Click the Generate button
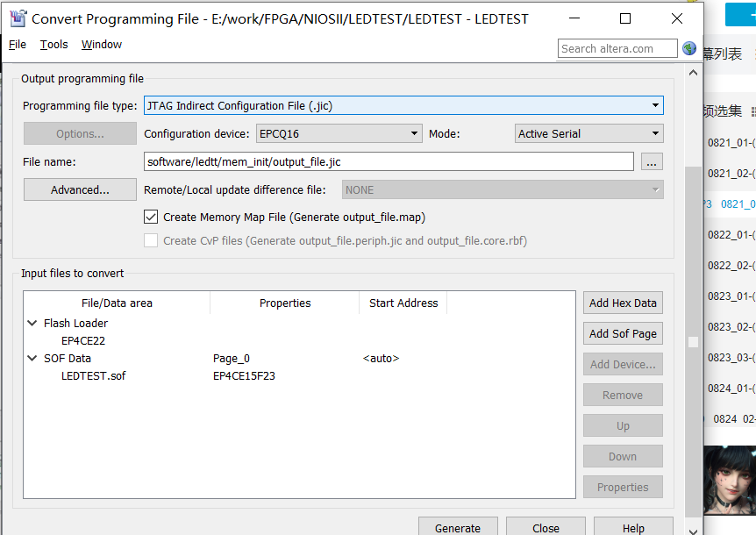Image resolution: width=756 pixels, height=535 pixels. tap(458, 527)
